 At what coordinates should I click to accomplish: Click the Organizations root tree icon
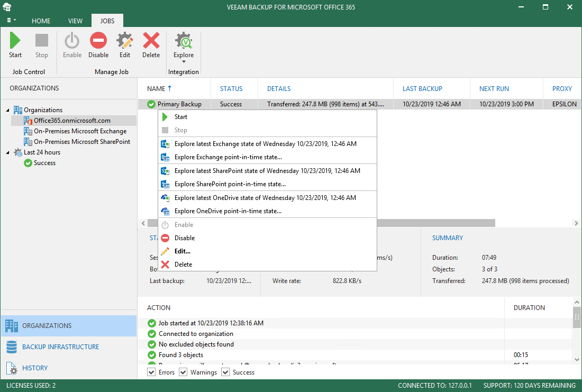18,110
